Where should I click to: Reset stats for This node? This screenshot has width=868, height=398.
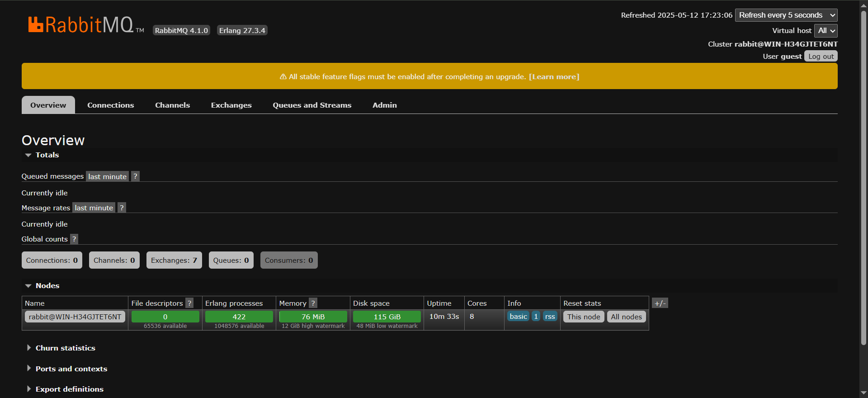coord(584,317)
